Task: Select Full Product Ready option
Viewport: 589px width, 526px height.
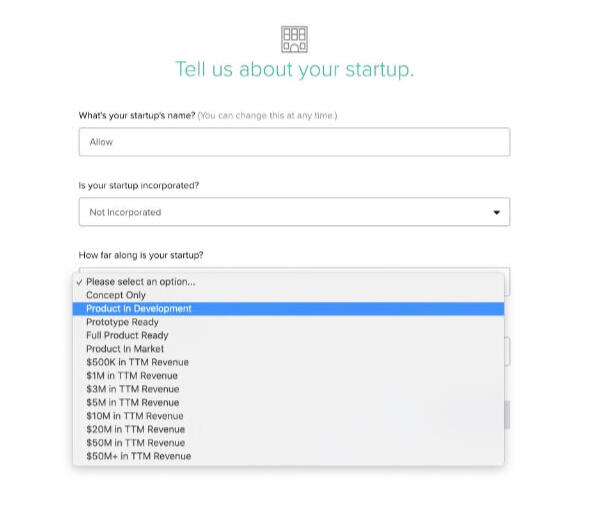Action: tap(288, 336)
